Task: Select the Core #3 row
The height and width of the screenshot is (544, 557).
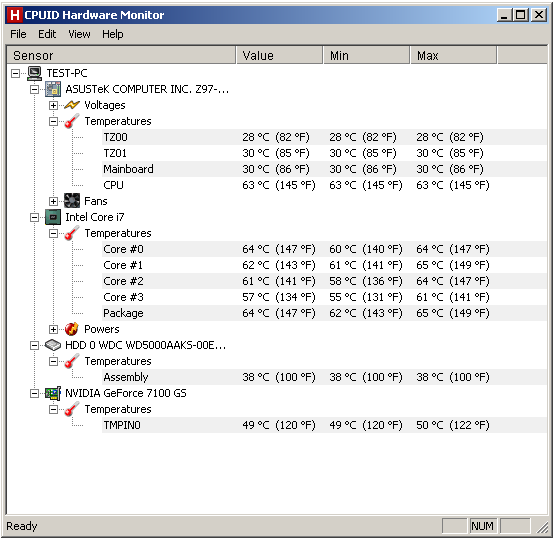Action: 324,297
